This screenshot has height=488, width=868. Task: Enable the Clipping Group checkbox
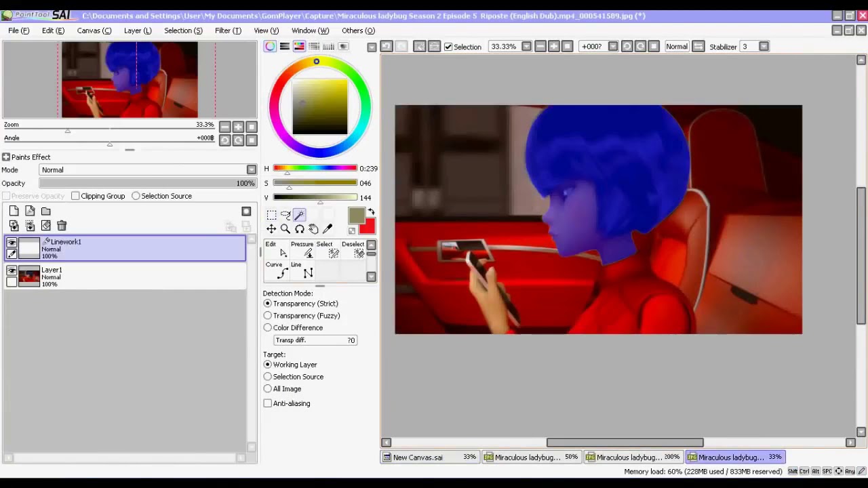[x=75, y=196]
